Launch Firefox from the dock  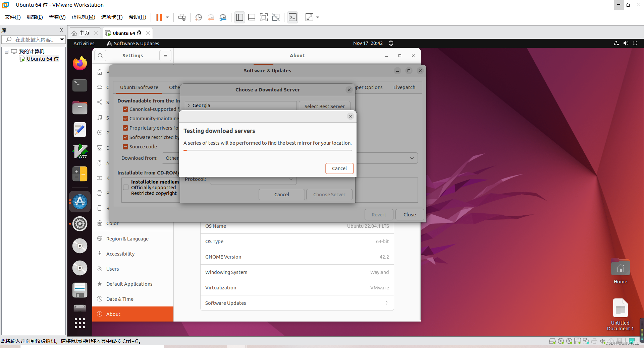(x=80, y=63)
